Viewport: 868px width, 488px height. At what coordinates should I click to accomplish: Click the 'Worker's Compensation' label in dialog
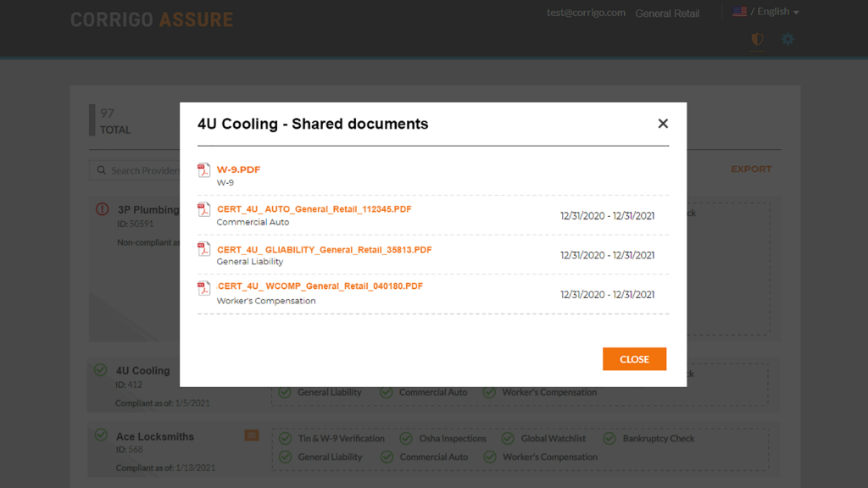coord(266,301)
